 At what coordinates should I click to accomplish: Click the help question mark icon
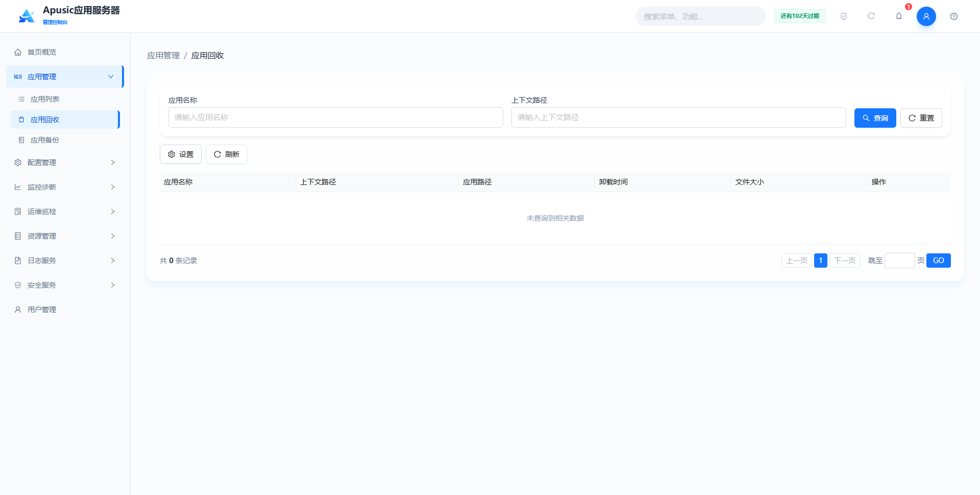point(954,16)
